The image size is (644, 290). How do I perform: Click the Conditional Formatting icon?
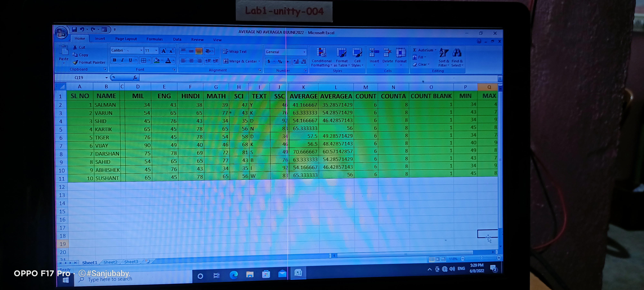coord(321,53)
